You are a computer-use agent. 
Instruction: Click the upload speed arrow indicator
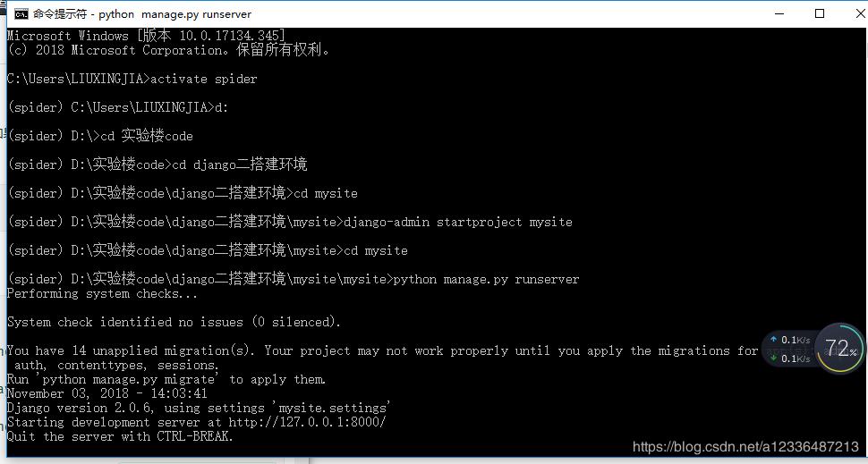click(x=774, y=340)
